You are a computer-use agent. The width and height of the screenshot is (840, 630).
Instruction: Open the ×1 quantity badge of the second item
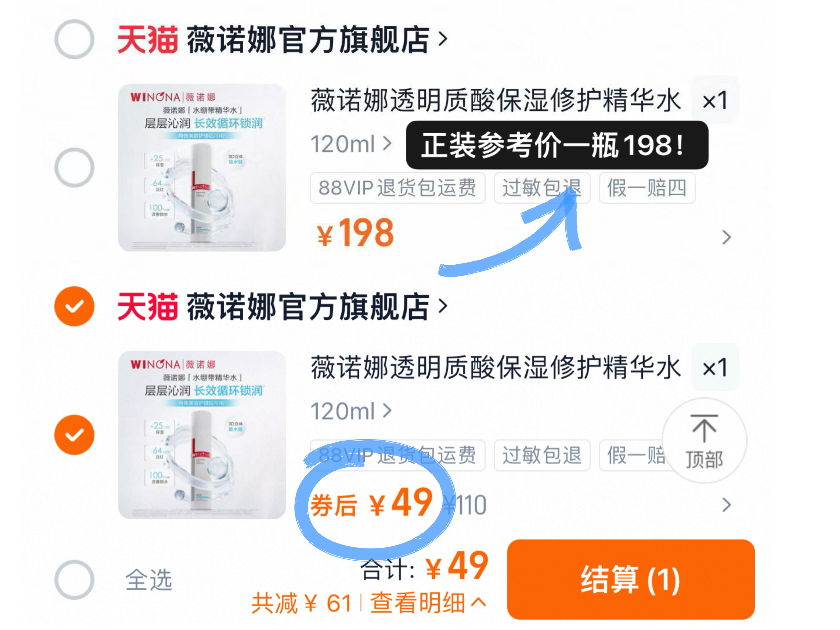715,367
